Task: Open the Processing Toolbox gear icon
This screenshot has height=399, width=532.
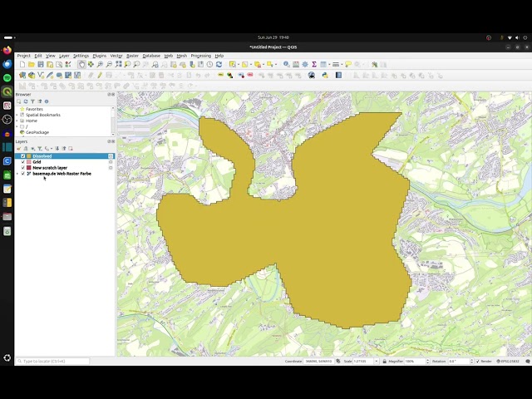Action: [305, 65]
